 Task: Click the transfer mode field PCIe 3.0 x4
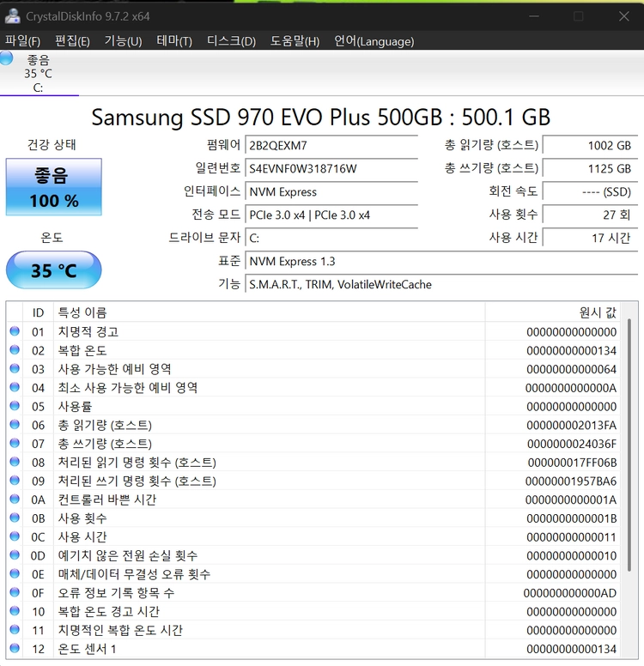(331, 215)
